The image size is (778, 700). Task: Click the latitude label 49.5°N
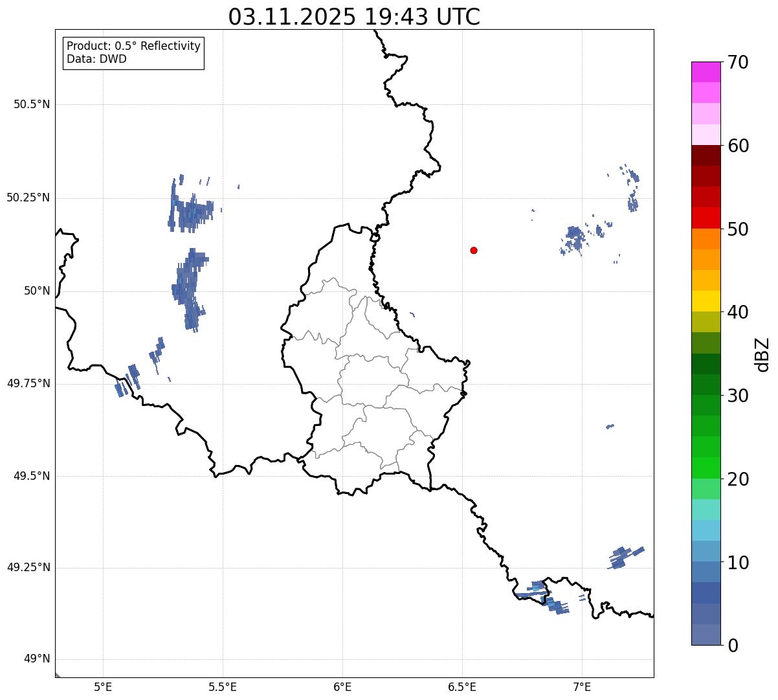32,476
